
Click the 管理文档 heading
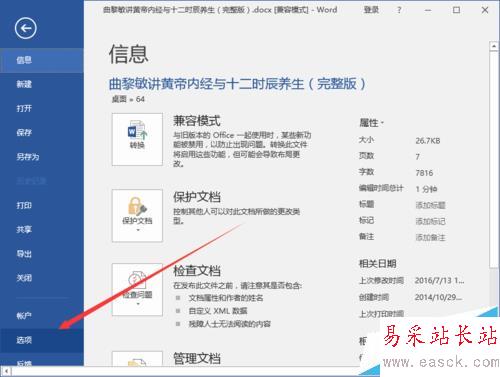click(197, 358)
